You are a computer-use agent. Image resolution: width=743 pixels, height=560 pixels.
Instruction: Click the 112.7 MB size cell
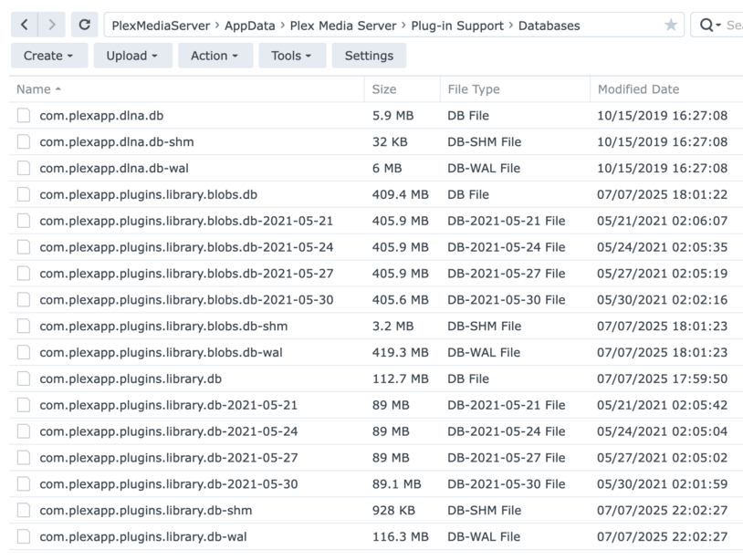coord(400,379)
